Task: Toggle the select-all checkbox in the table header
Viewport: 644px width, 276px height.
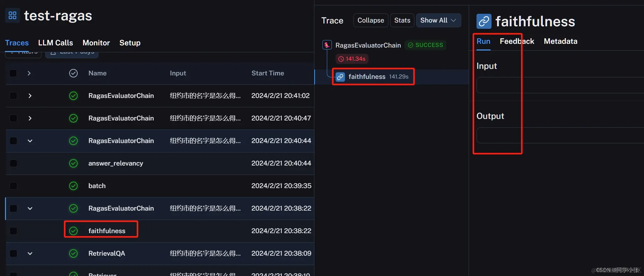Action: 13,73
